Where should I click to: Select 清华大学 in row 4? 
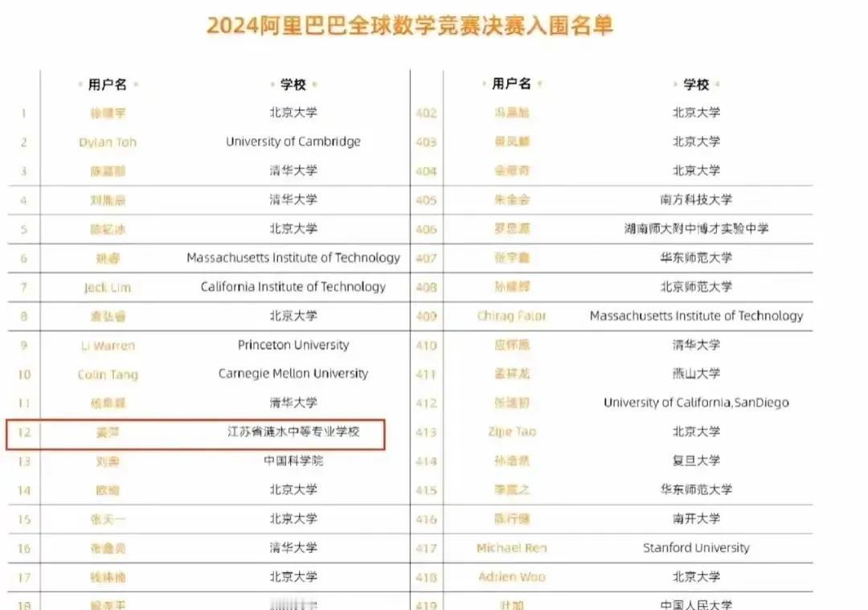(293, 200)
